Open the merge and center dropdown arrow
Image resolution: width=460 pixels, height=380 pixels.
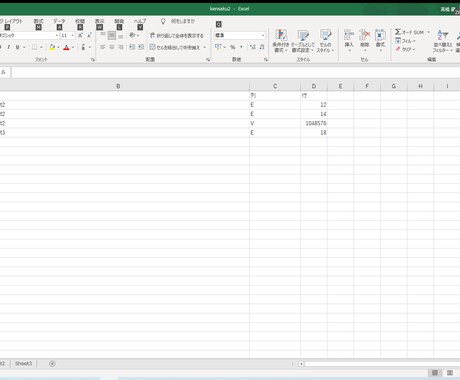tap(204, 47)
